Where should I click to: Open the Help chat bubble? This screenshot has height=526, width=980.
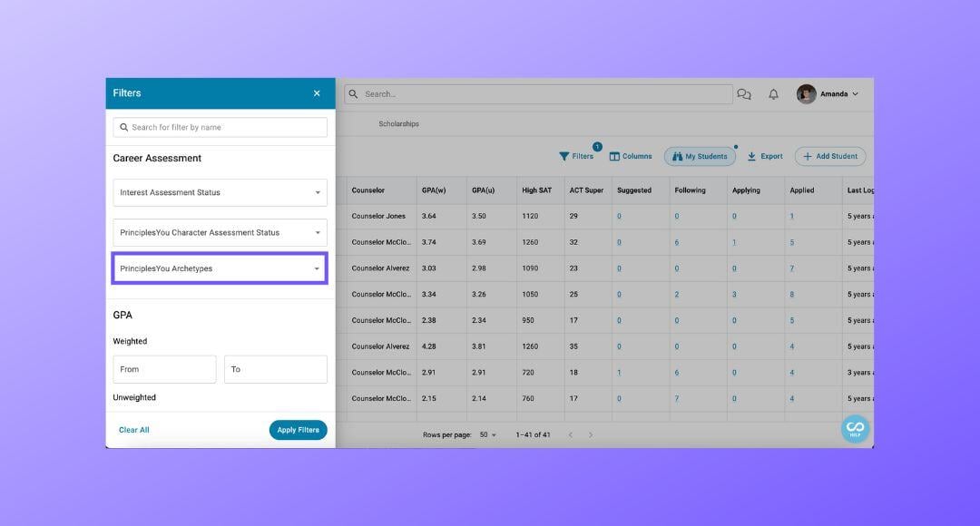click(x=855, y=429)
